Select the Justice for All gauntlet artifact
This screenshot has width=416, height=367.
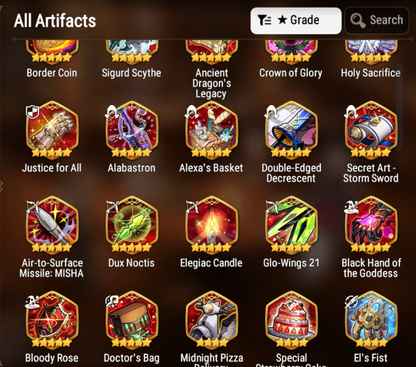click(52, 131)
